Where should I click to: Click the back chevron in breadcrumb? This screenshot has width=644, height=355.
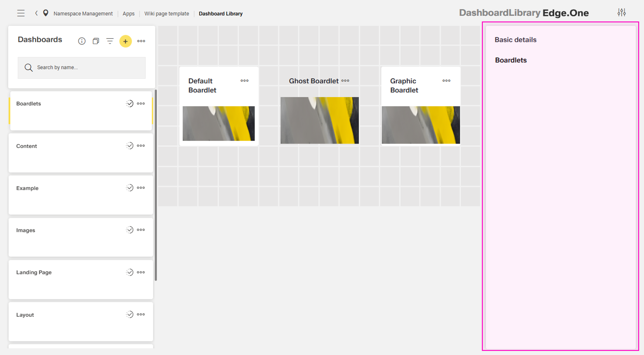point(36,13)
